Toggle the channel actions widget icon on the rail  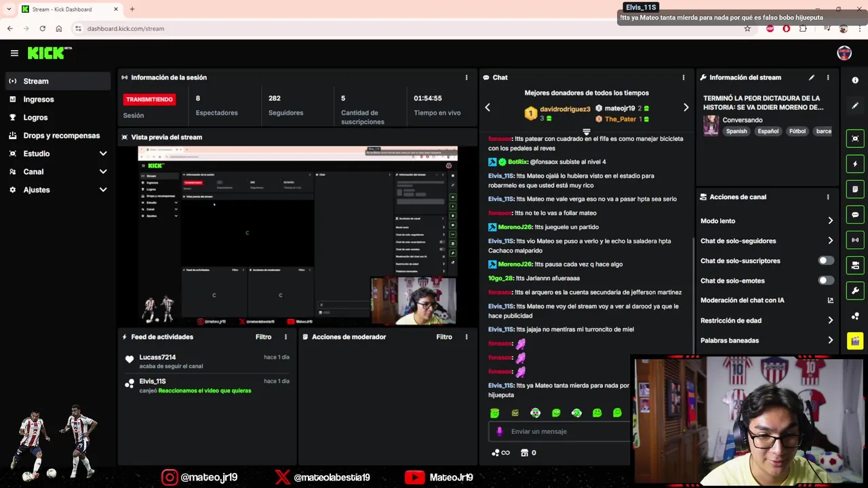click(855, 266)
